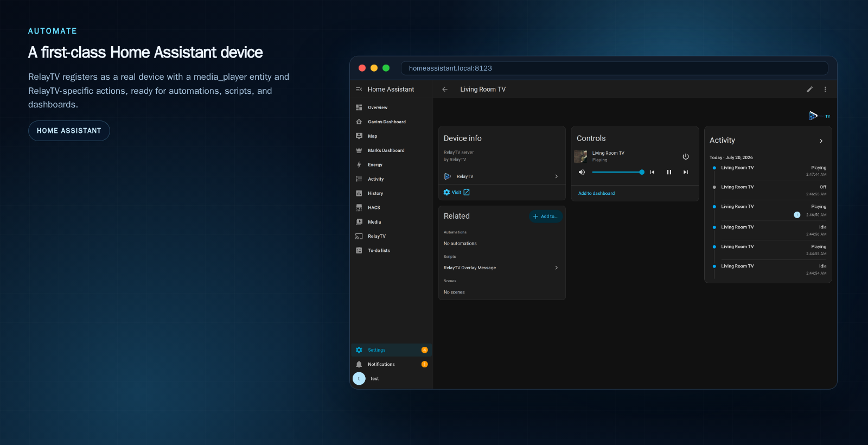Open the RelayTV integration row chevron

click(x=556, y=176)
